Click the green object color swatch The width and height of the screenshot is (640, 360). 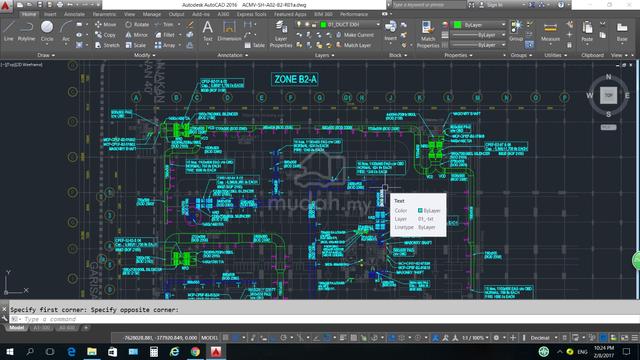coord(458,25)
